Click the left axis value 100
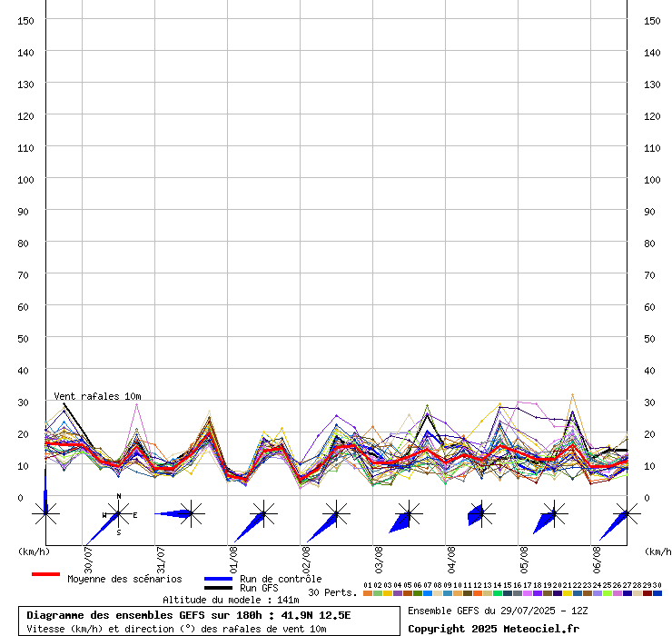 pos(25,180)
